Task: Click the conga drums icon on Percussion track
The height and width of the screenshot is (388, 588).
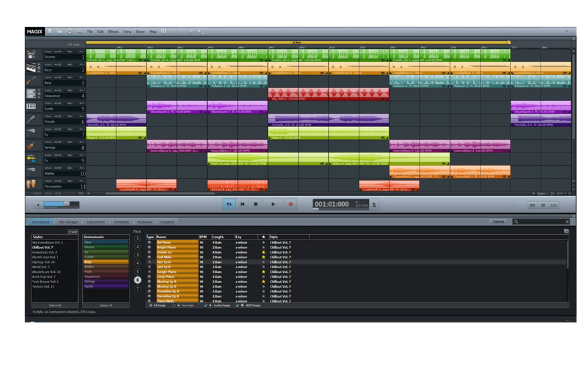Action: 31,184
